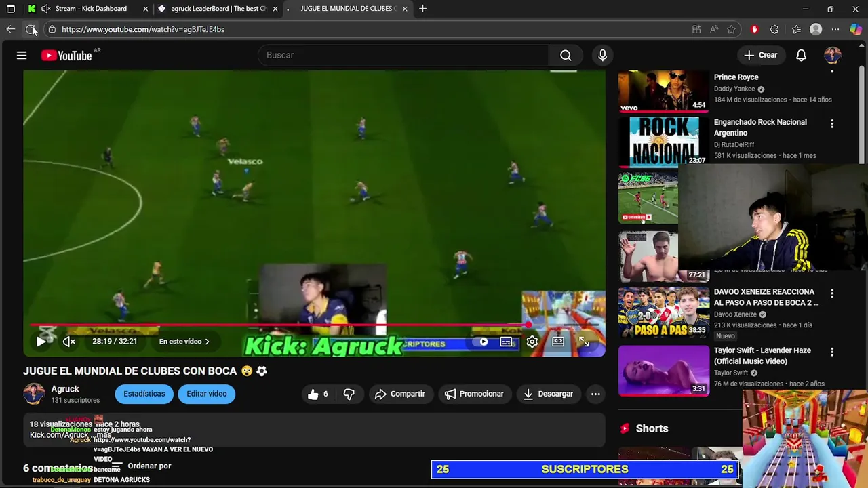Open the red extension icon in toolbar
The width and height of the screenshot is (868, 488).
(755, 29)
